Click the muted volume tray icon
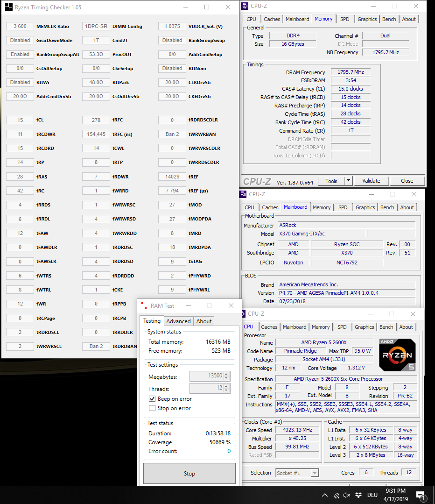This screenshot has height=504, width=435. (x=347, y=495)
